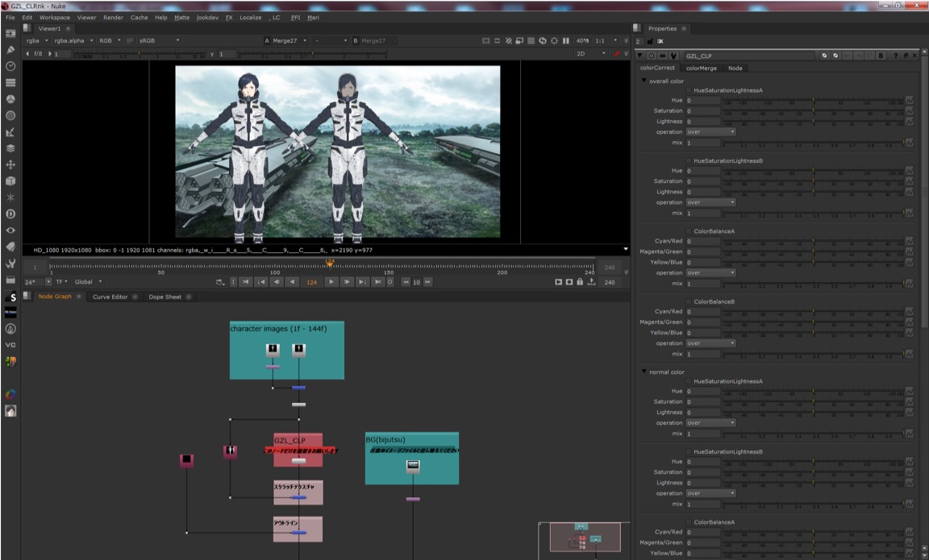The image size is (929, 560).
Task: Click the circular center-node icon in GZL_CLP header
Action: (x=652, y=56)
